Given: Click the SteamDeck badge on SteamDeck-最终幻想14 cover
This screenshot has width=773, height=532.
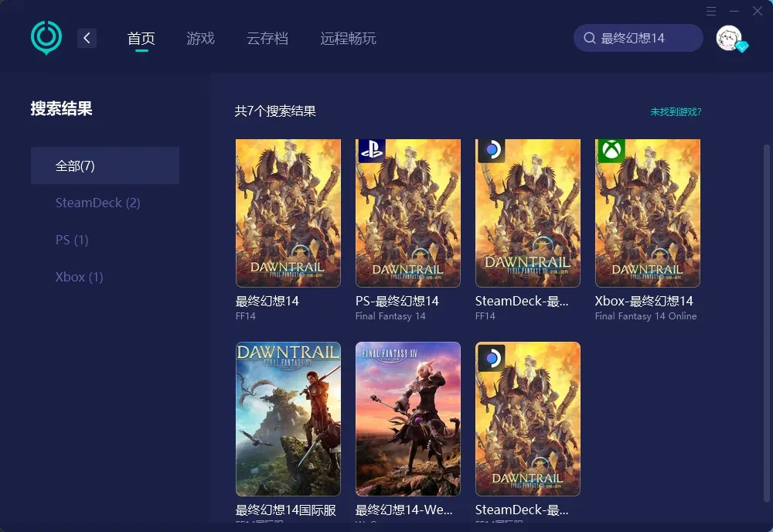Looking at the screenshot, I should pyautogui.click(x=492, y=150).
